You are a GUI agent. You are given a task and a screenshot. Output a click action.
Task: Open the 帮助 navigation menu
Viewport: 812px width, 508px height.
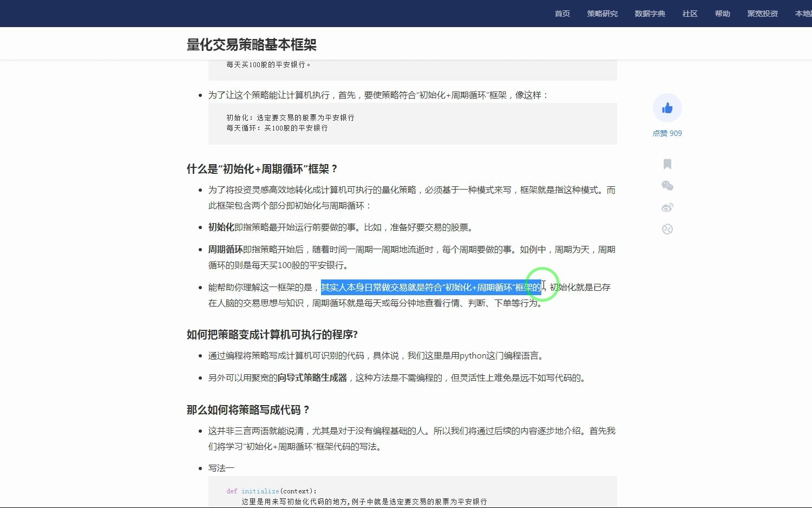pyautogui.click(x=723, y=14)
